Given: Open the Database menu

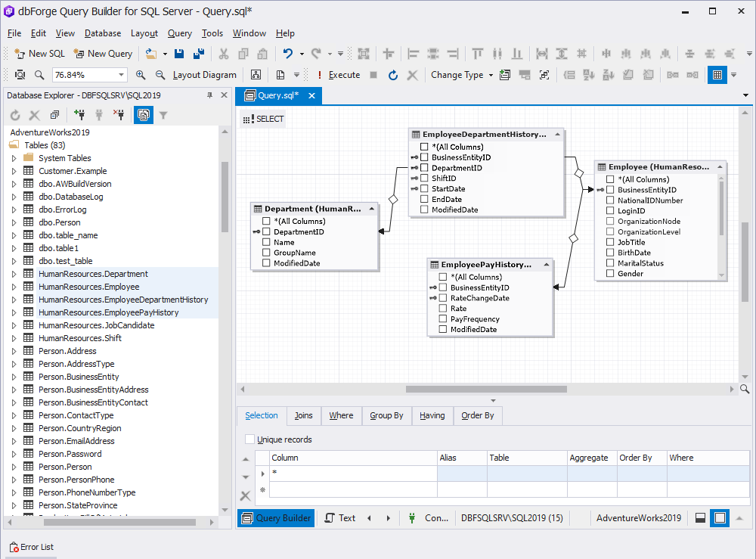Looking at the screenshot, I should [x=103, y=33].
